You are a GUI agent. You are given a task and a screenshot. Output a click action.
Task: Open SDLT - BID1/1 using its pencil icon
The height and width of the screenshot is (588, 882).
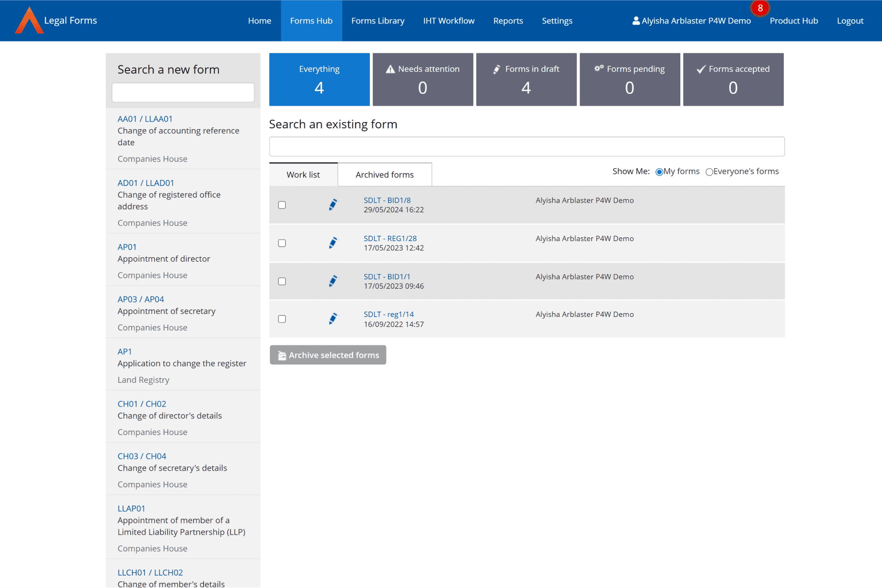pos(333,281)
